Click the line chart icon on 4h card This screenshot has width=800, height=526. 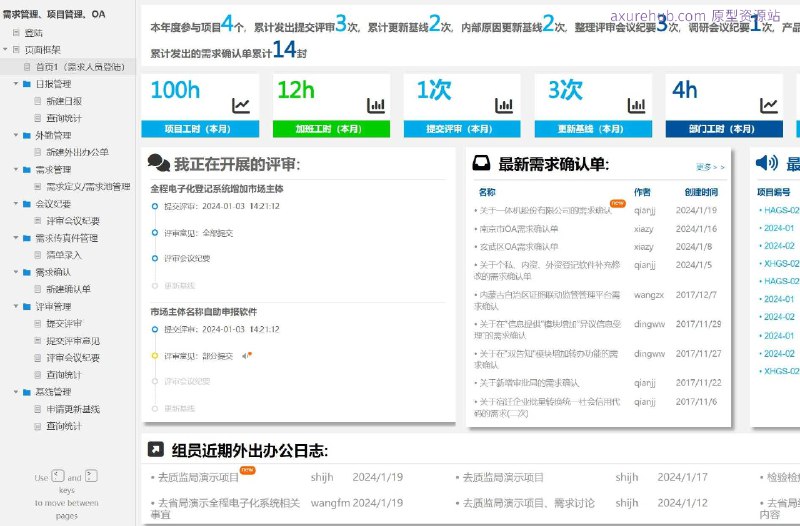point(769,106)
